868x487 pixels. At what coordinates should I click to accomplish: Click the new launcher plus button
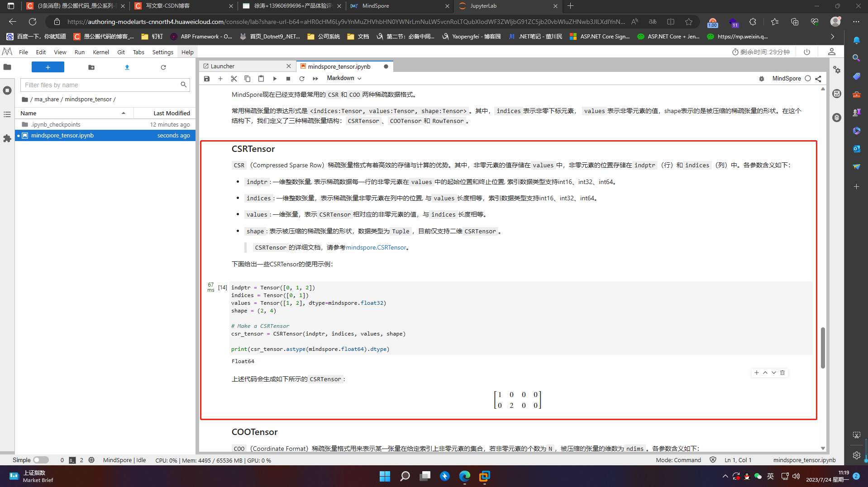48,67
